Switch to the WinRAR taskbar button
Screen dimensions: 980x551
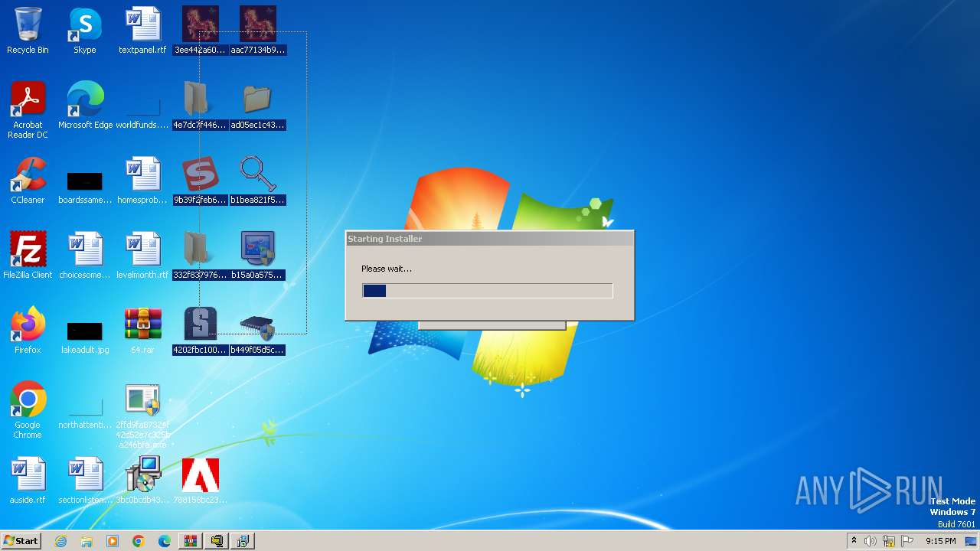tap(191, 541)
